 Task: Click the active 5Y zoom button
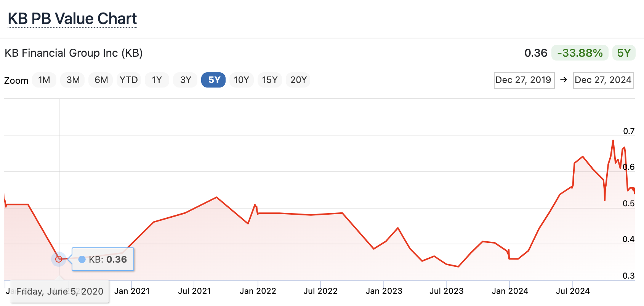point(214,80)
